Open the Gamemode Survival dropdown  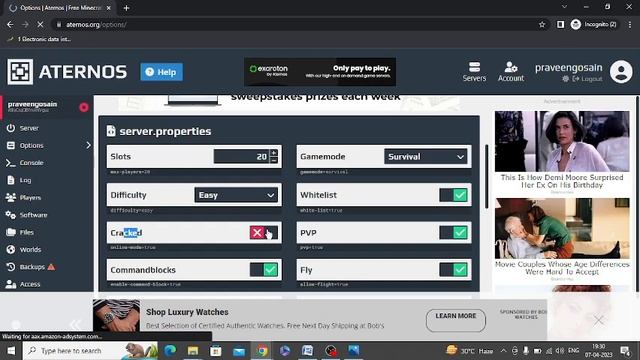tap(426, 157)
